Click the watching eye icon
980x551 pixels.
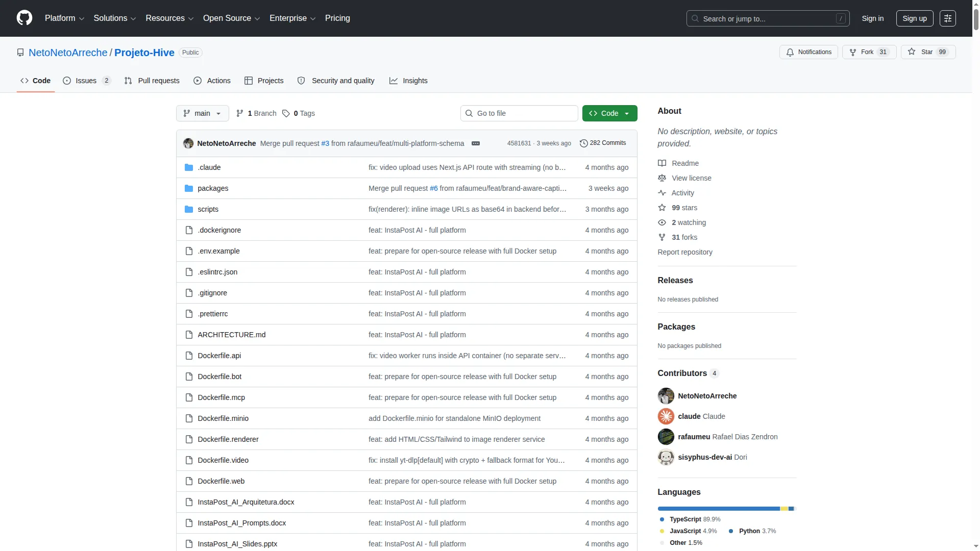point(662,222)
